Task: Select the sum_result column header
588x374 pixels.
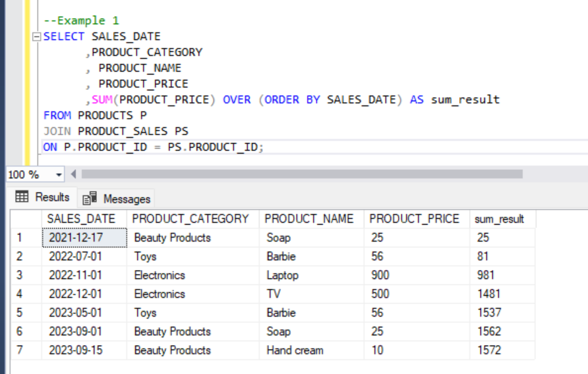Action: [x=500, y=219]
